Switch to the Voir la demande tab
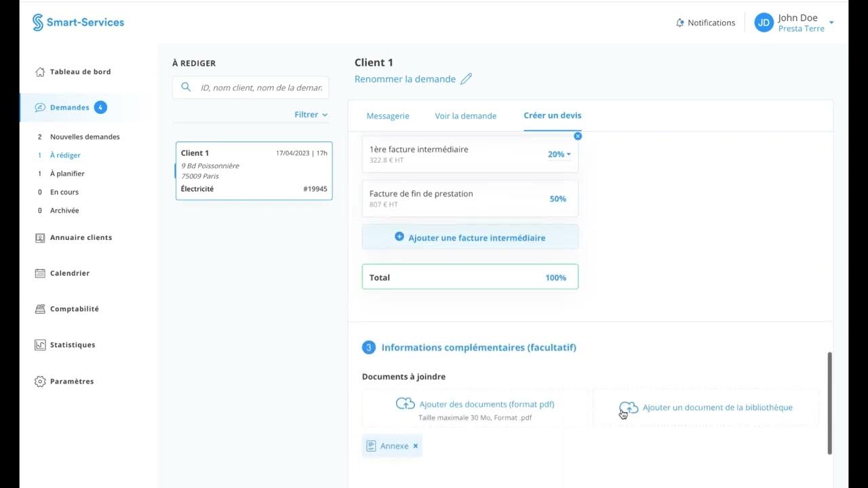Viewport: 868px width, 488px height. pos(466,116)
